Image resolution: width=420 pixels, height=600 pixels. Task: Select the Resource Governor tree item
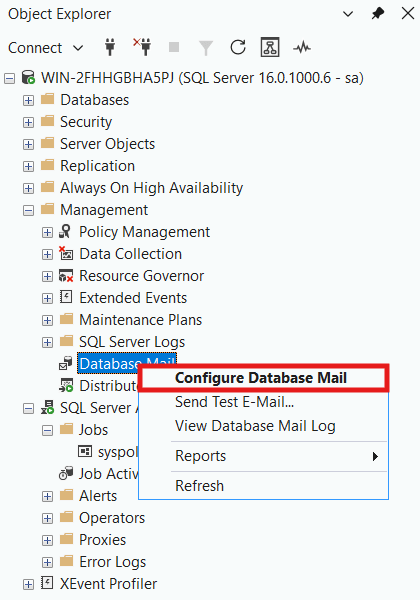(x=141, y=276)
